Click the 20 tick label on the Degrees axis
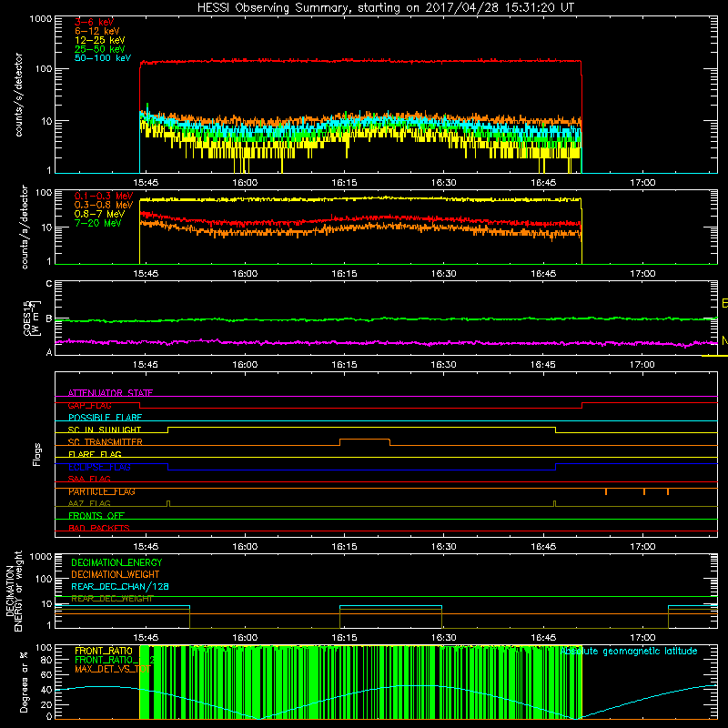This screenshot has height=728, width=728. [x=46, y=704]
